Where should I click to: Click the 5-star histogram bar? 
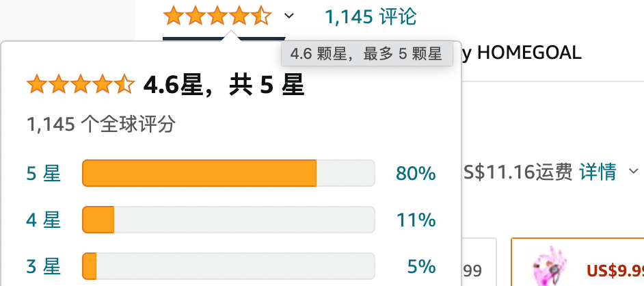point(228,173)
